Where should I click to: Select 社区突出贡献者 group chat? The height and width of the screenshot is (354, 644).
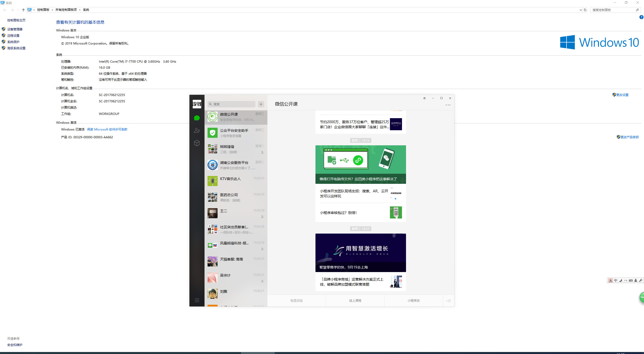tap(236, 229)
